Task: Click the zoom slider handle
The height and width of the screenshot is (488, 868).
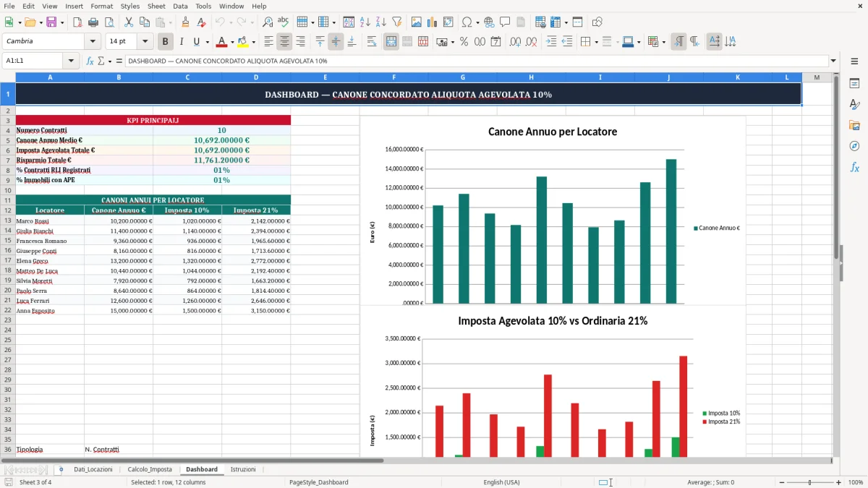Action: click(809, 482)
